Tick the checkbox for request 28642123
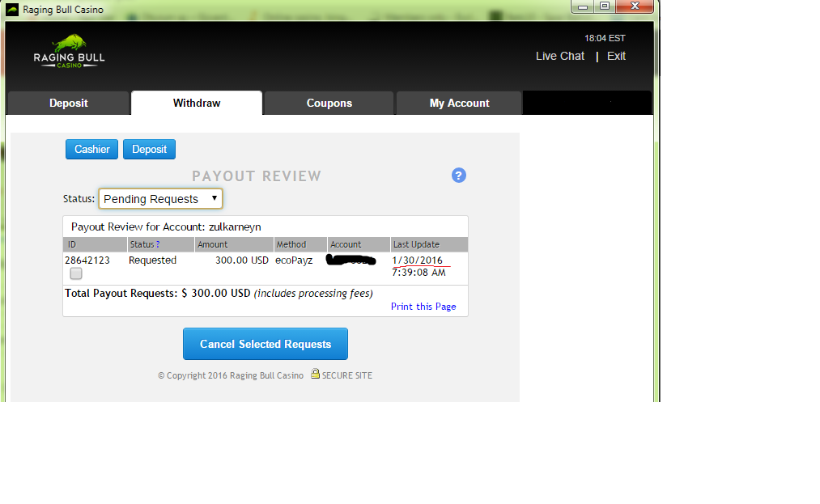820x504 pixels. pos(76,273)
